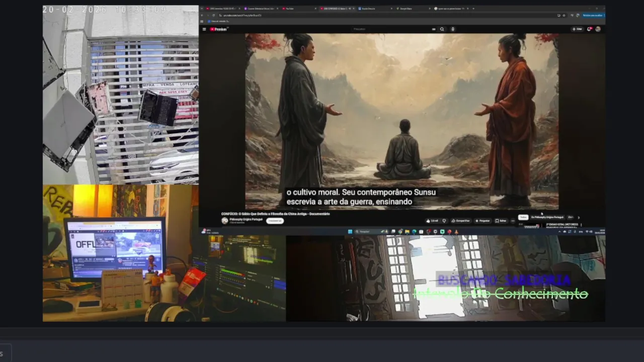
Task: Open the more actions ellipsis beside Salvar
Action: (x=513, y=221)
